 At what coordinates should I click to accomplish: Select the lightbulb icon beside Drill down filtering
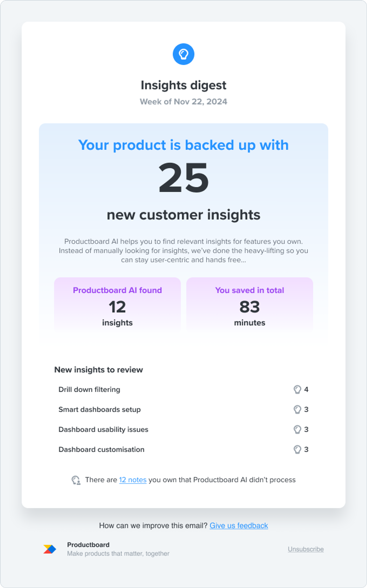point(297,389)
